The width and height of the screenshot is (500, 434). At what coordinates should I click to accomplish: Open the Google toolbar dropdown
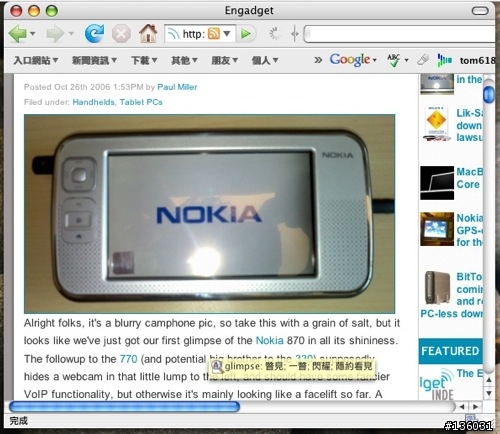point(353,60)
